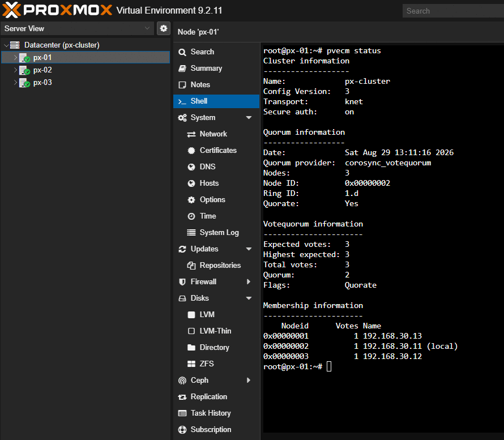The image size is (504, 440).
Task: Open the Notes menu item
Action: pos(216,85)
